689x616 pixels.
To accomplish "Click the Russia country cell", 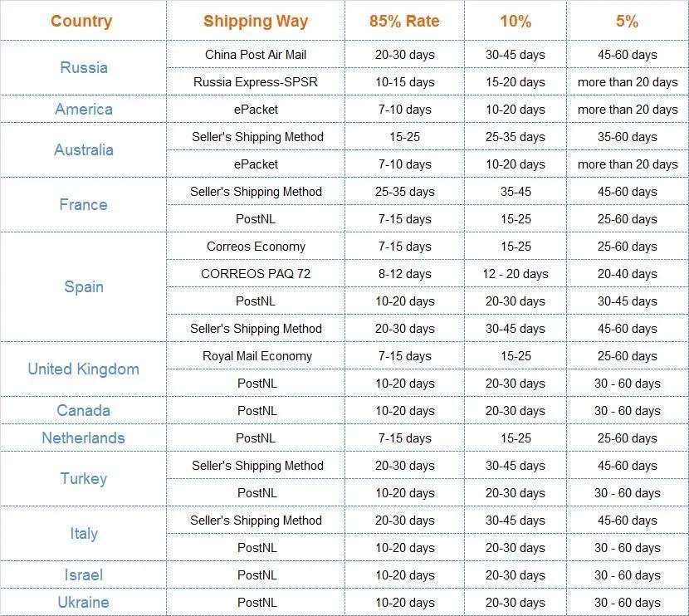I will (x=84, y=68).
